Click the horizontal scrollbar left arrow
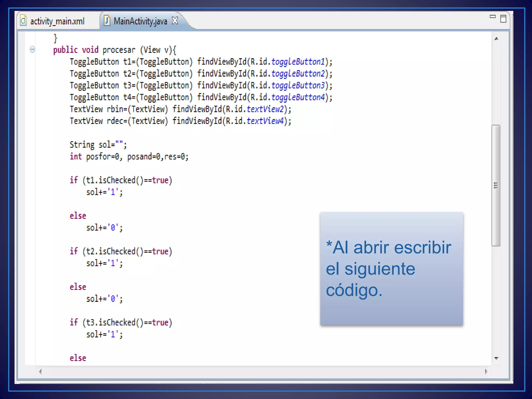 pos(40,372)
